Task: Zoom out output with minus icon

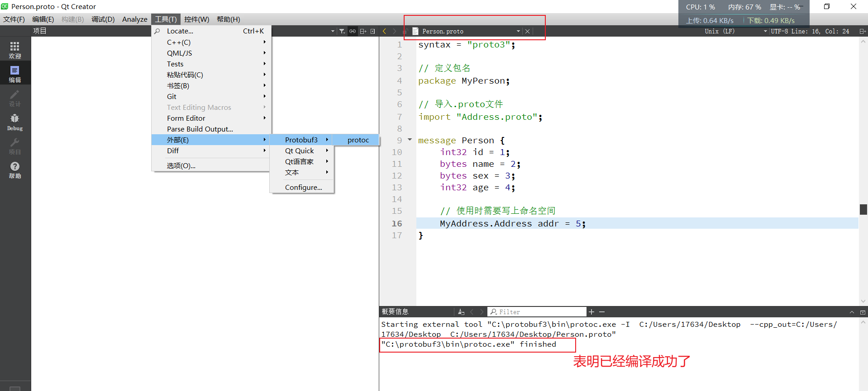Action: (x=602, y=312)
